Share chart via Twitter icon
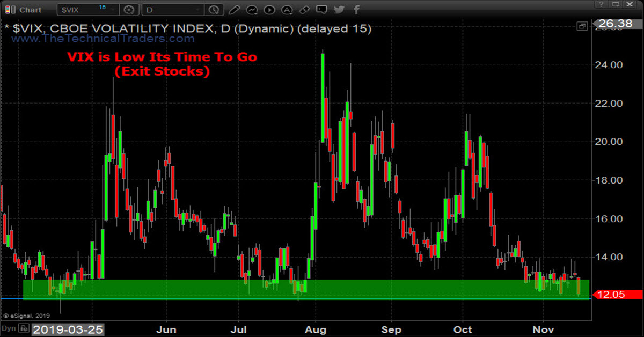This screenshot has height=337, width=644. click(339, 10)
